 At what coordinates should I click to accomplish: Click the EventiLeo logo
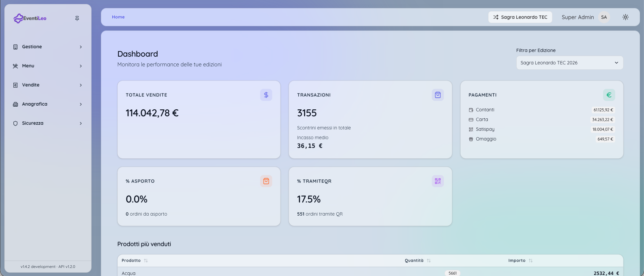pos(30,18)
